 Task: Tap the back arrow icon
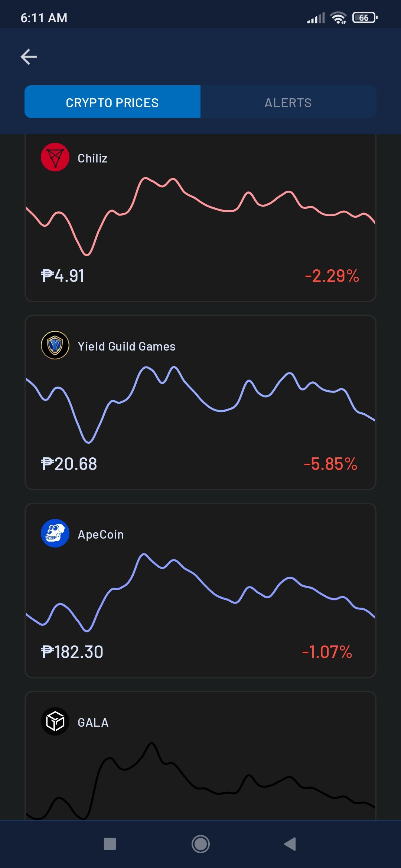coord(29,57)
